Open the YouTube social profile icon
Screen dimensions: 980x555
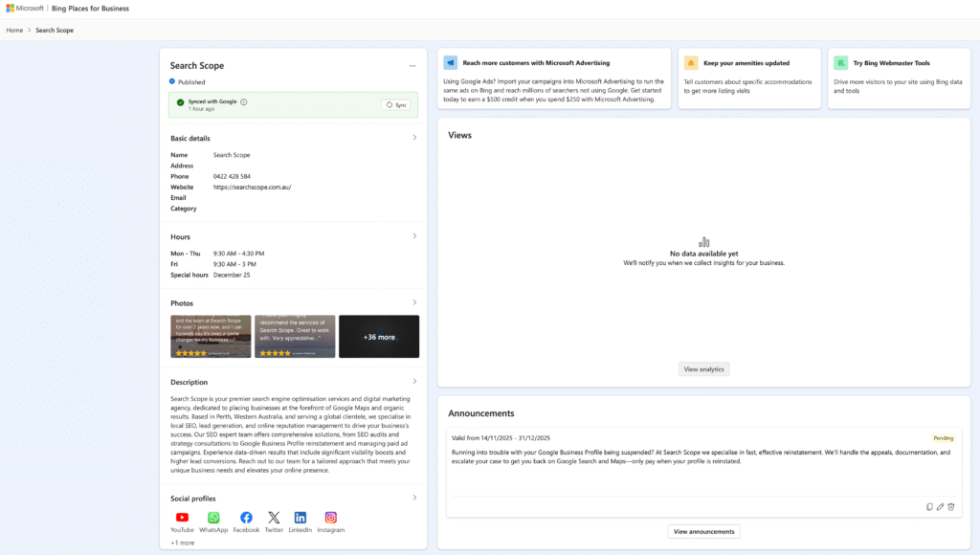[x=182, y=517]
